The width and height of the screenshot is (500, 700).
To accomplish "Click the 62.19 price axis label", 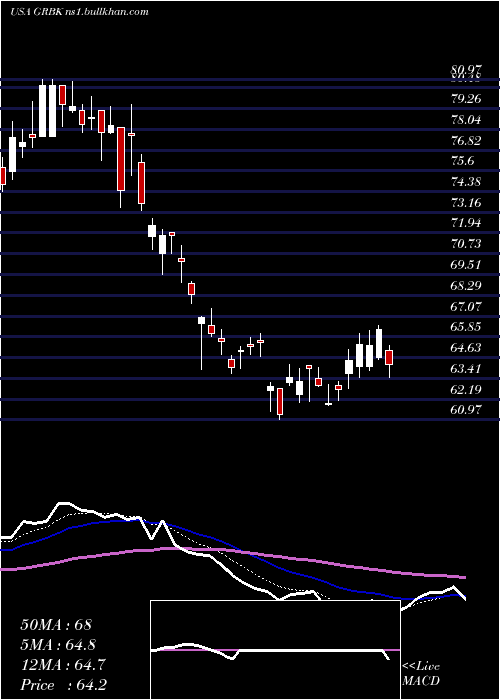I will 466,390.
